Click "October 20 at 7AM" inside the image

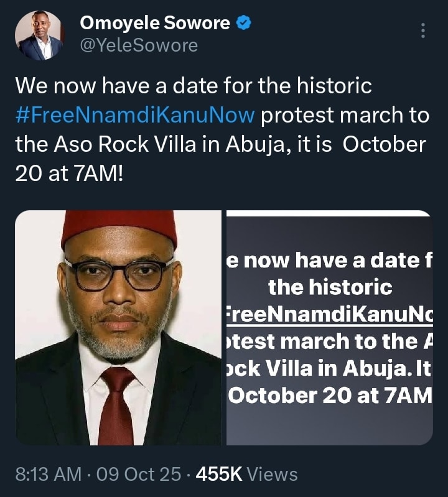[330, 396]
